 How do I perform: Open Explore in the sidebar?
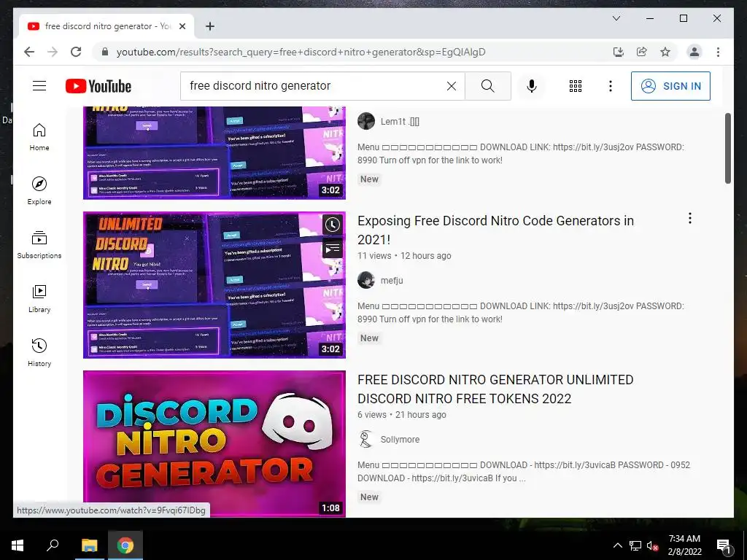pos(39,191)
